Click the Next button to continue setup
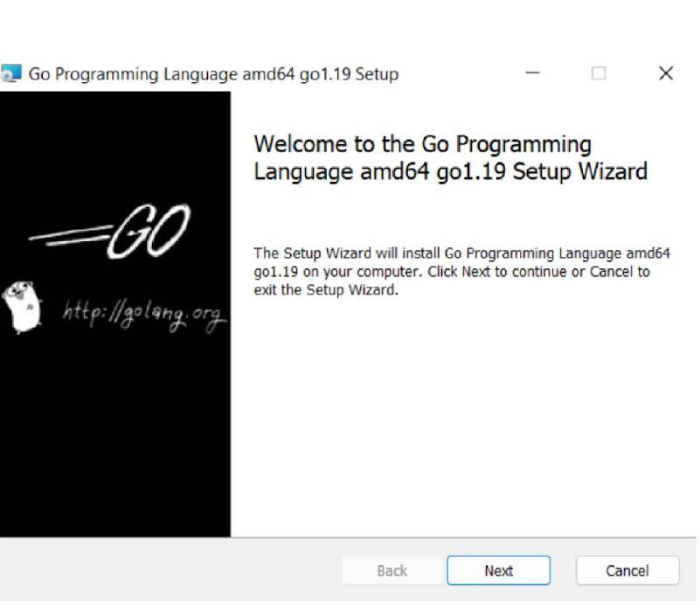The height and width of the screenshot is (610, 700). 498,571
